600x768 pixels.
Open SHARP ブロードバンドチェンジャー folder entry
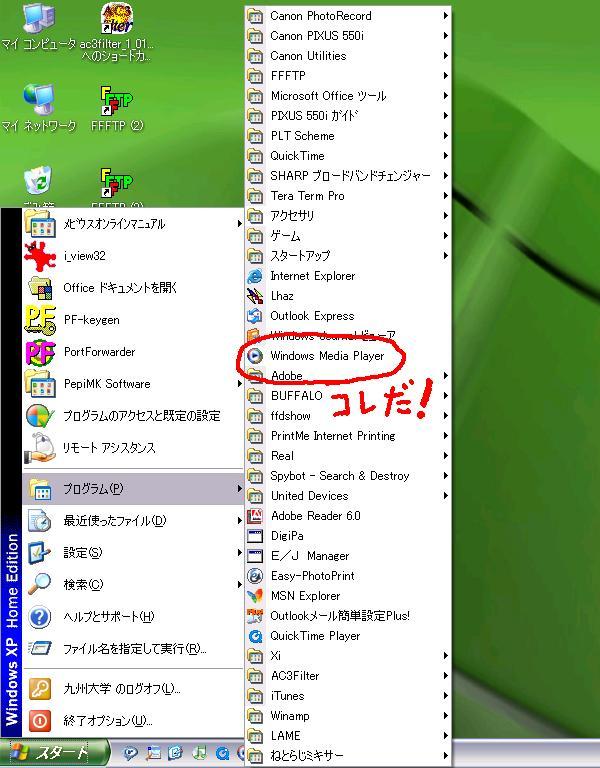(348, 176)
